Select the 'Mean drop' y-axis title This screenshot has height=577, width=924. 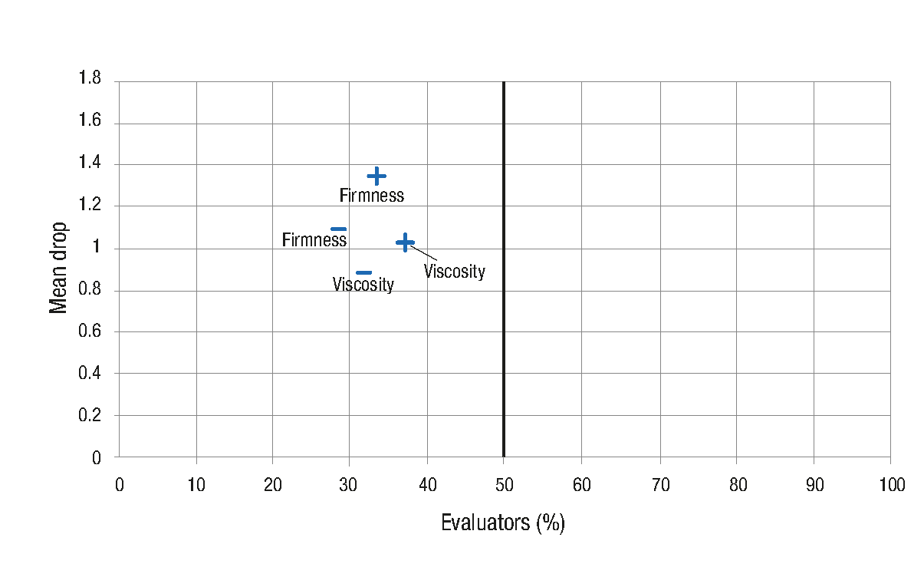59,269
